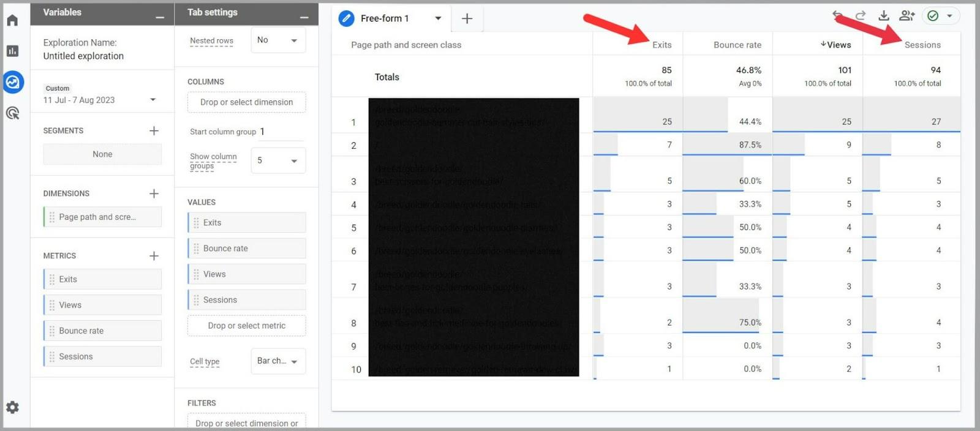Open the Advertising icon in sidebar
Viewport: 980px width, 431px height.
click(12, 113)
